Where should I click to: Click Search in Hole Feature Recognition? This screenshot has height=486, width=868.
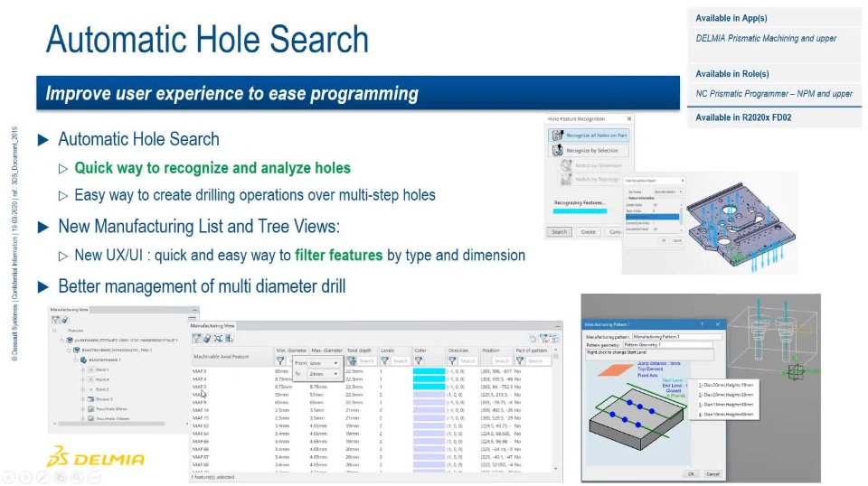(559, 231)
